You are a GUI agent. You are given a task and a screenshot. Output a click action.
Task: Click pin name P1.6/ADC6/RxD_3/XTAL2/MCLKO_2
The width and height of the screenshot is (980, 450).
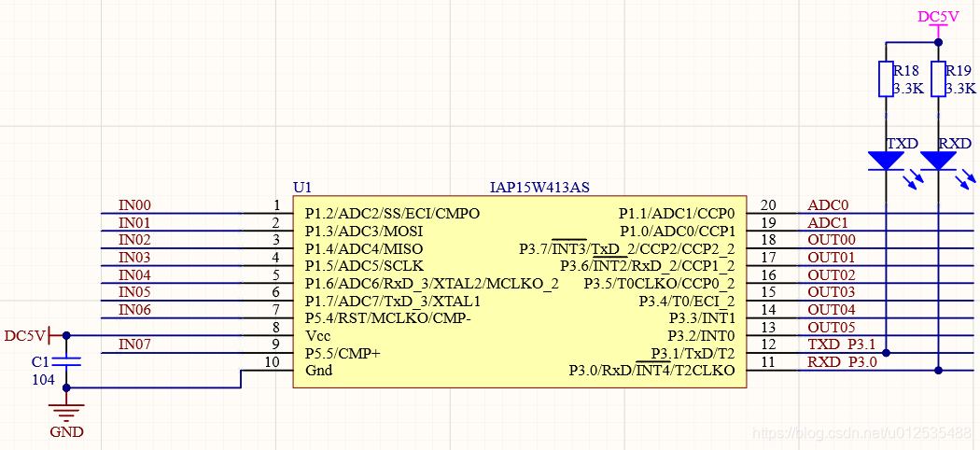(x=432, y=284)
